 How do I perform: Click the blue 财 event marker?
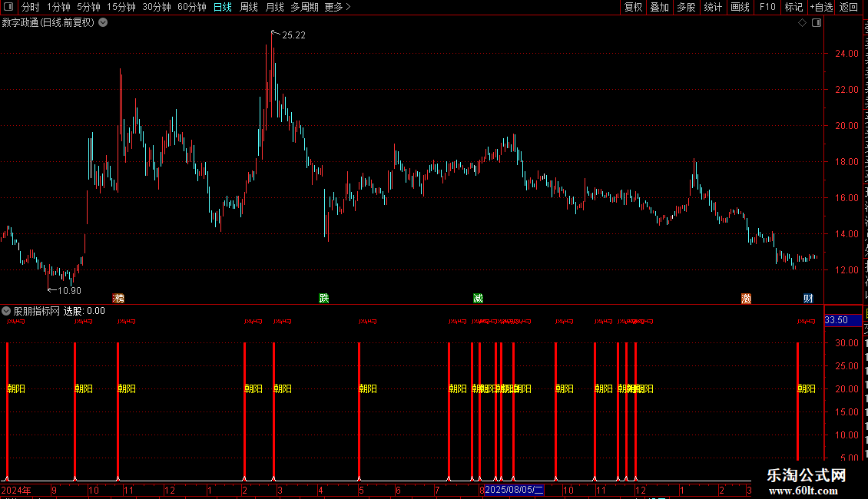tap(808, 299)
